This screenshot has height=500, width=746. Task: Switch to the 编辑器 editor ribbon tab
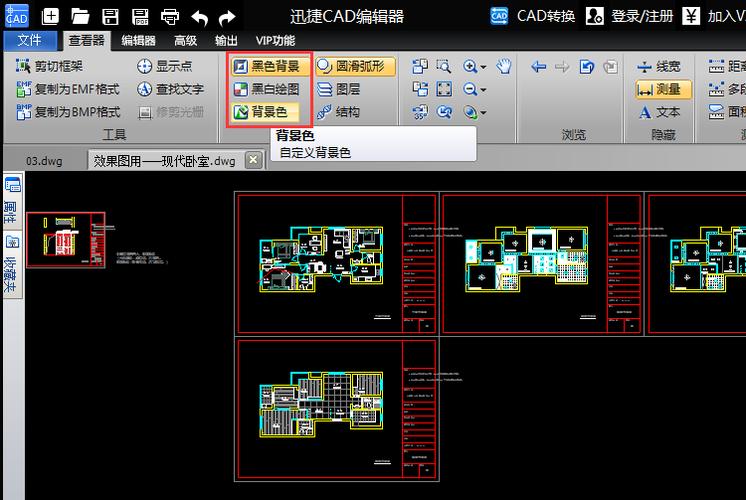coord(138,41)
